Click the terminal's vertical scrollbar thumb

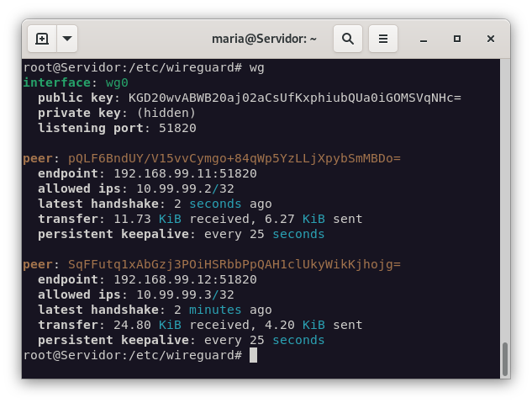[504, 358]
